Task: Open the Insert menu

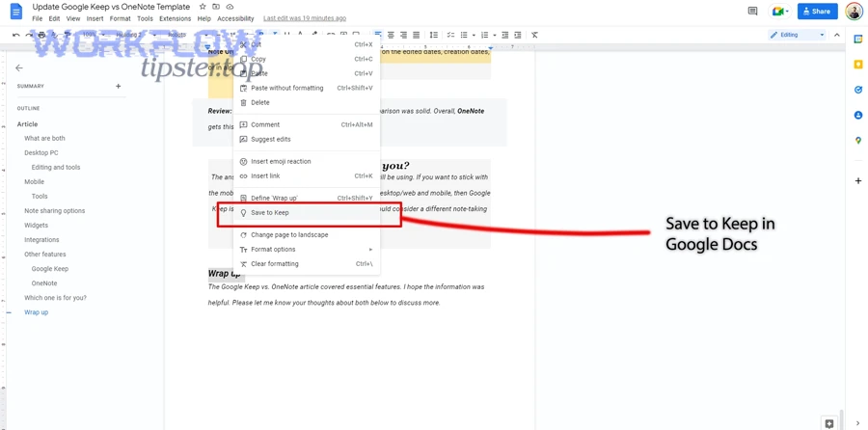Action: [95, 18]
